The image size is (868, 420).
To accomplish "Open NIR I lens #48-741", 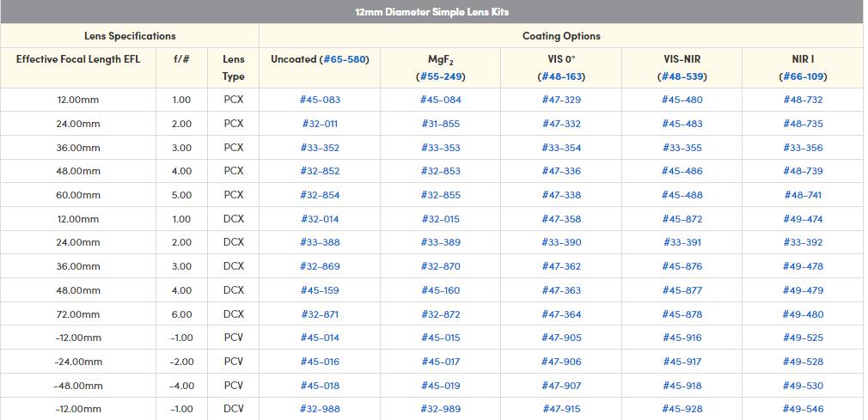I will [x=803, y=195].
